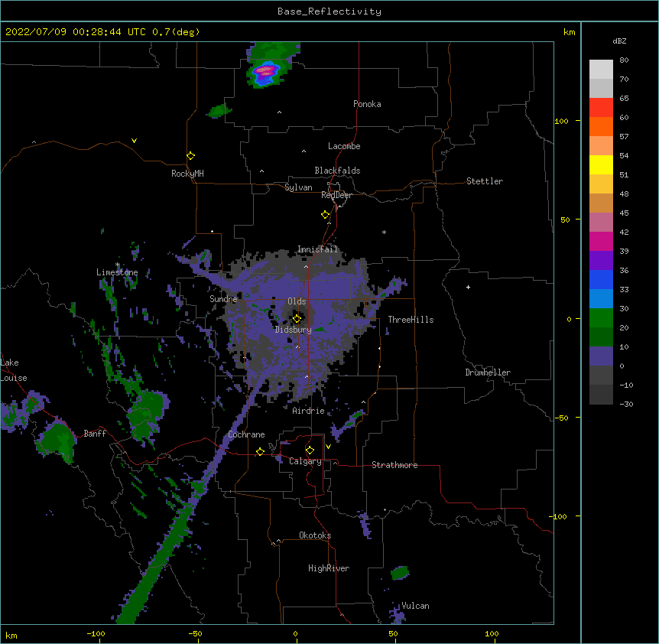
Task: Click the Sylvan label
Action: 298,187
